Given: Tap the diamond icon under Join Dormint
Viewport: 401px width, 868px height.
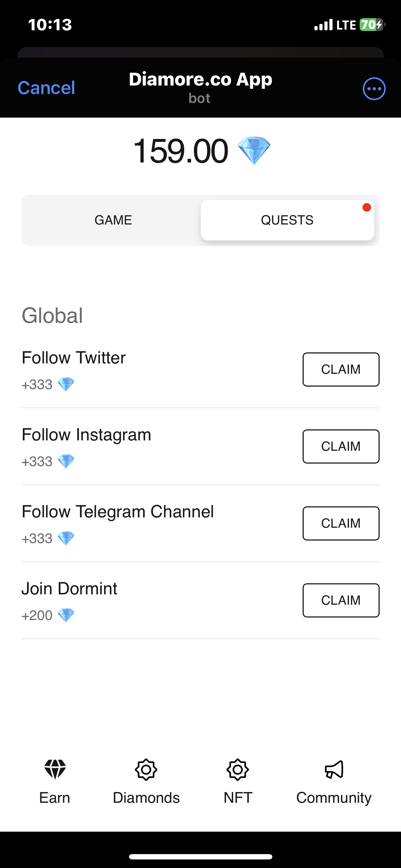Looking at the screenshot, I should coord(66,615).
